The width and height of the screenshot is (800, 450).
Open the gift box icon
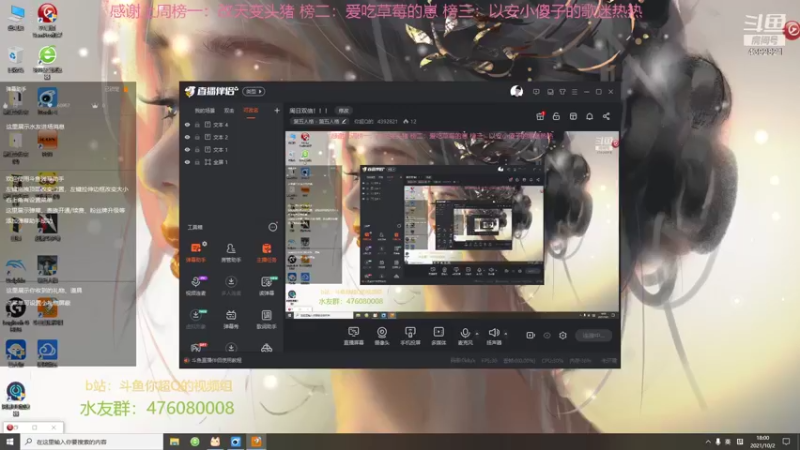click(x=540, y=116)
